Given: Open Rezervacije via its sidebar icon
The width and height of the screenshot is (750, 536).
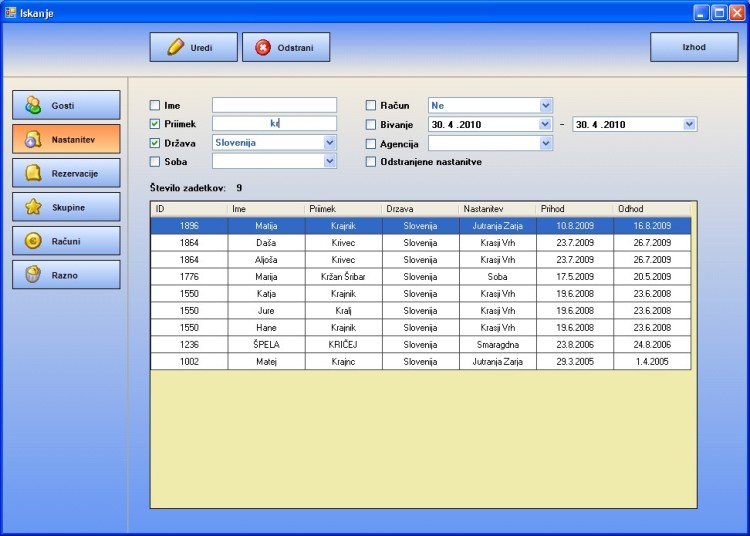Looking at the screenshot, I should [x=34, y=173].
